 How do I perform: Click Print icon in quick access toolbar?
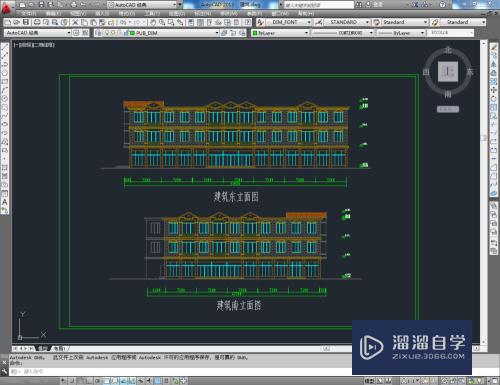(73, 5)
